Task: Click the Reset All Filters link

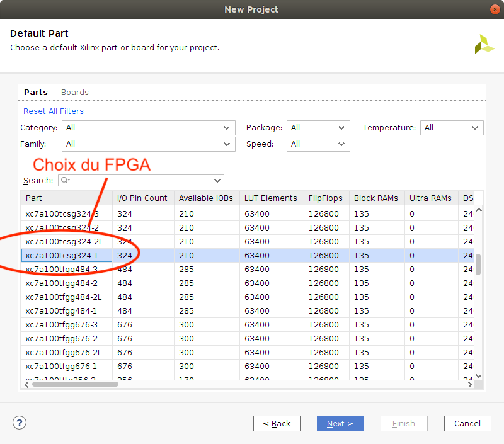Action: pyautogui.click(x=54, y=111)
